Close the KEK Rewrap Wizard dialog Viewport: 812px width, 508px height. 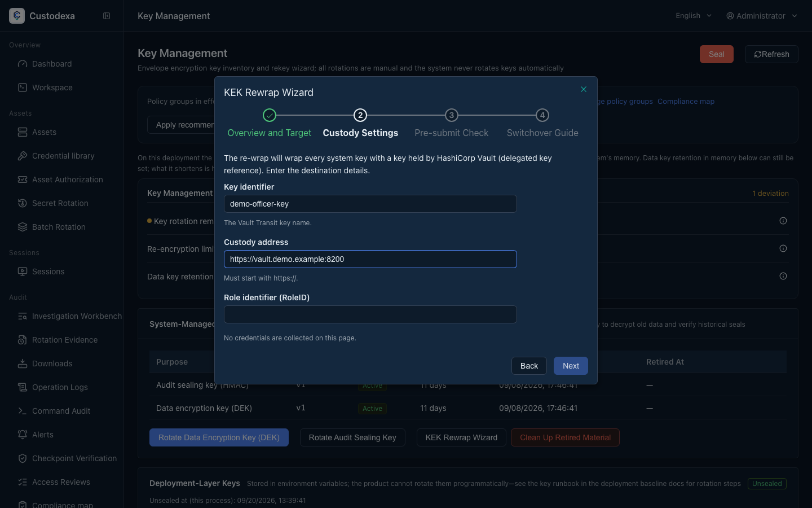point(584,89)
